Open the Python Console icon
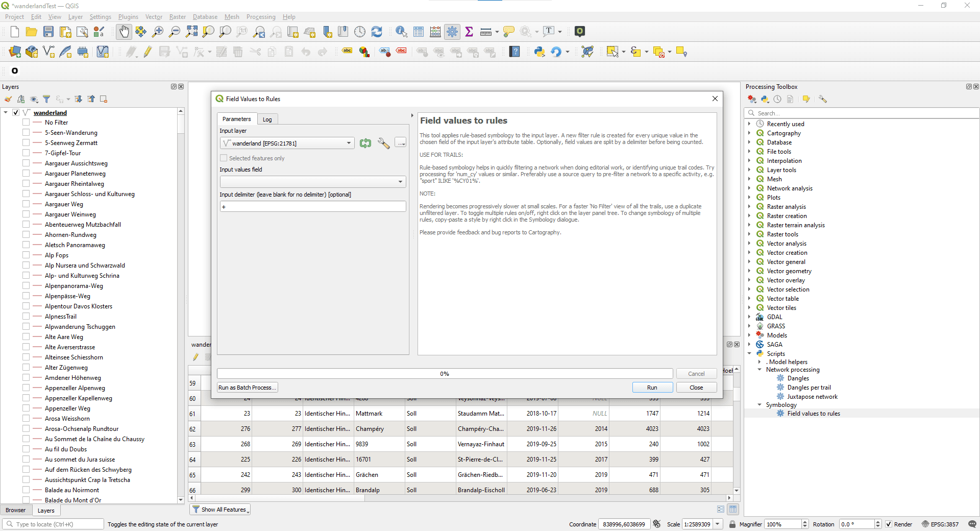The height and width of the screenshot is (531, 980). tap(540, 52)
